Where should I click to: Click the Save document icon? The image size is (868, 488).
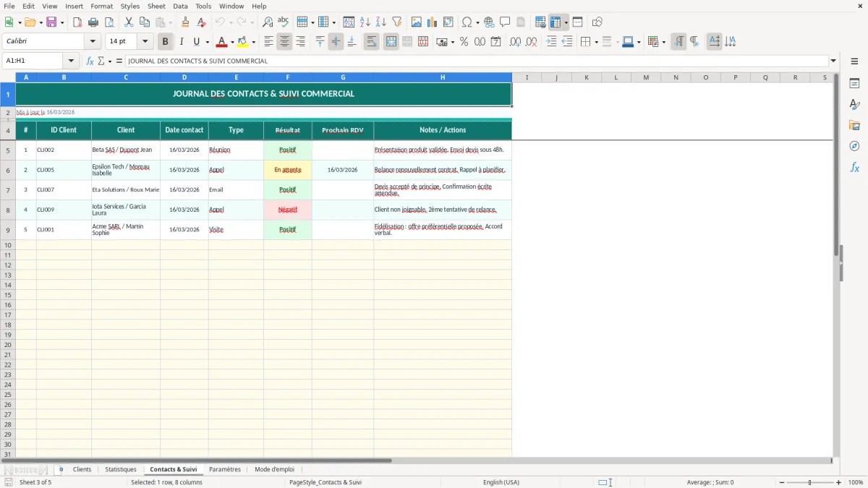[x=51, y=22]
